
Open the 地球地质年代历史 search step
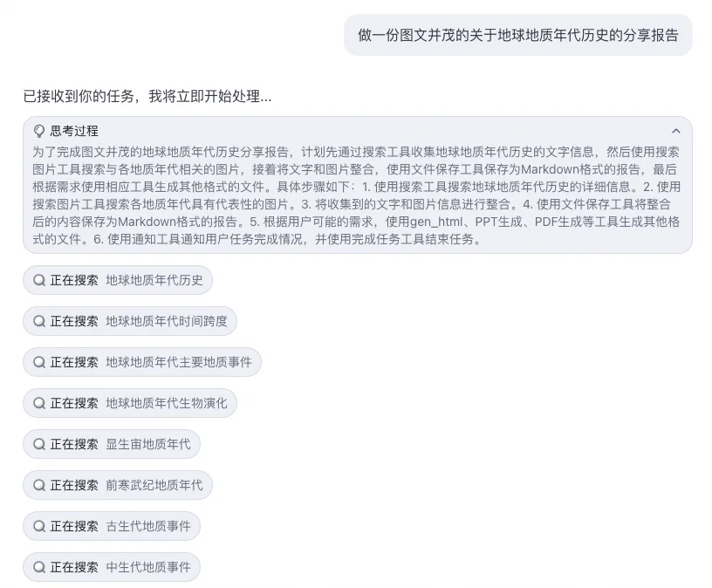118,280
